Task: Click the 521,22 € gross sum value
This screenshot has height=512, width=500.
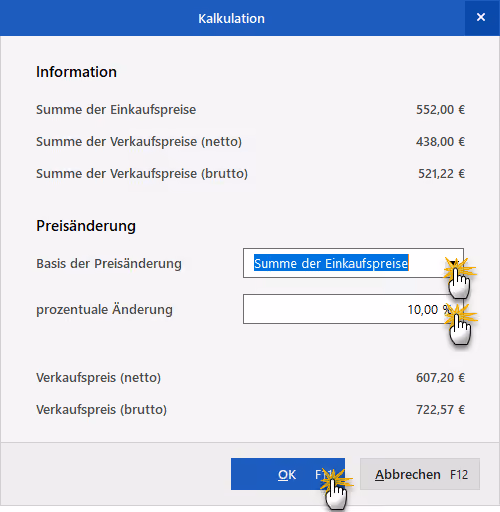Action: (x=441, y=174)
